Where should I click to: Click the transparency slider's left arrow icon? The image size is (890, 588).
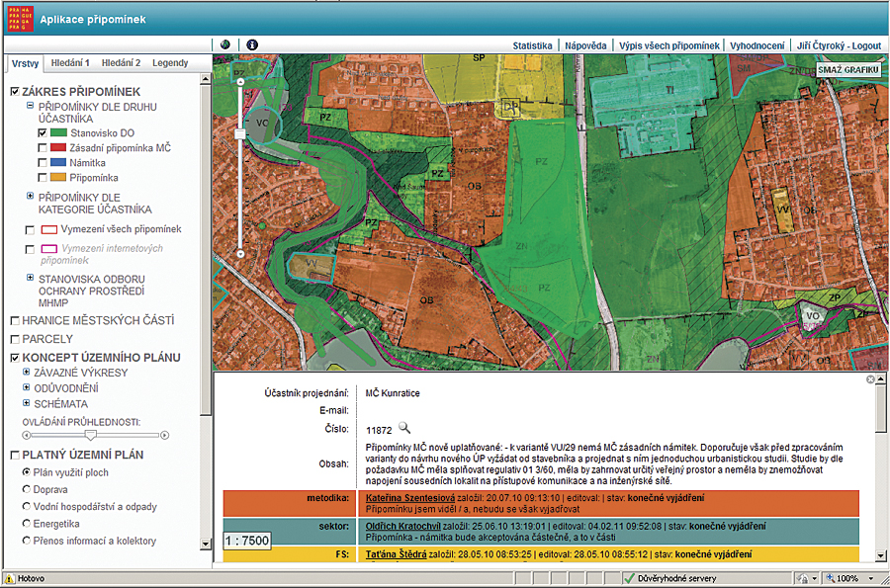pyautogui.click(x=27, y=435)
